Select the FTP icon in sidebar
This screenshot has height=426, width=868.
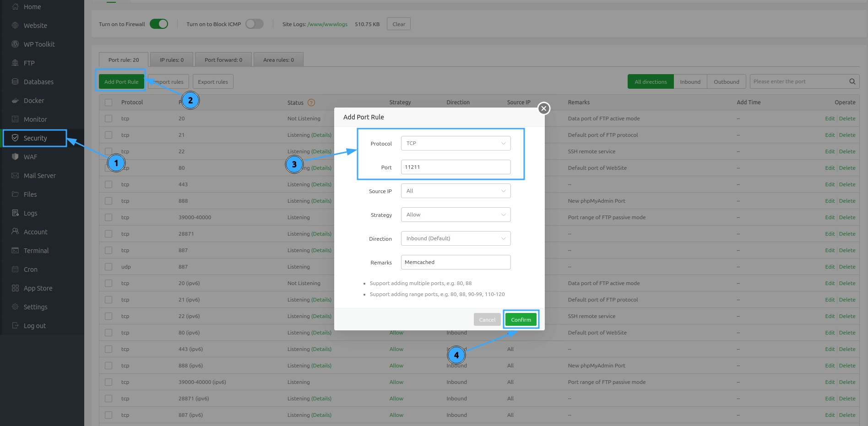click(x=15, y=63)
